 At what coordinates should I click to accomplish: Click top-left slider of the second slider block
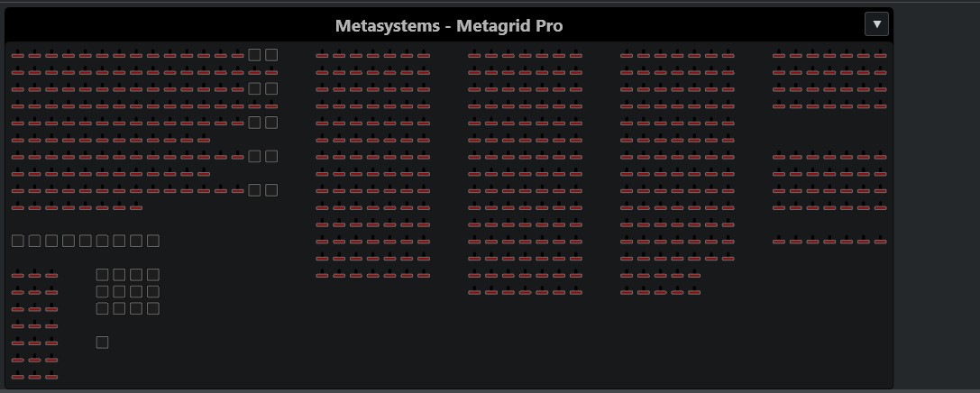[322, 55]
